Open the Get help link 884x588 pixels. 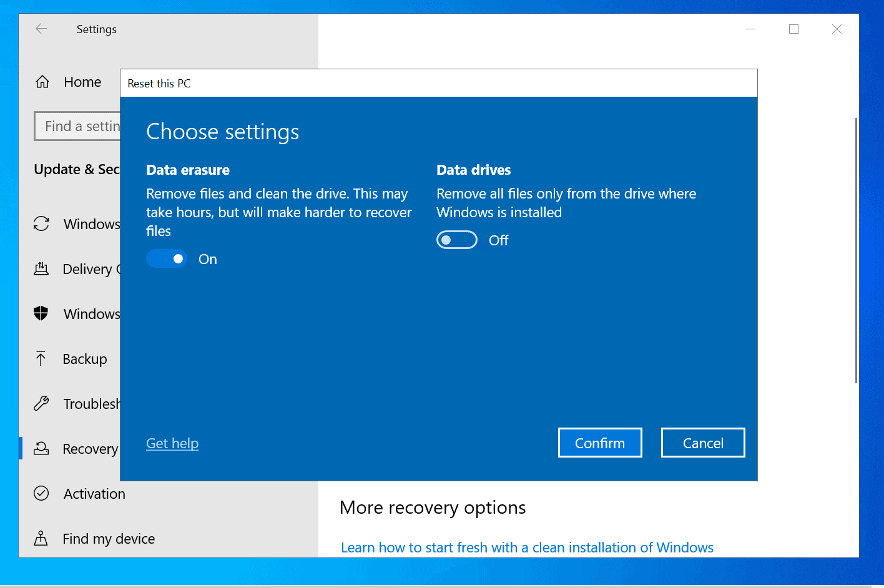click(x=172, y=443)
